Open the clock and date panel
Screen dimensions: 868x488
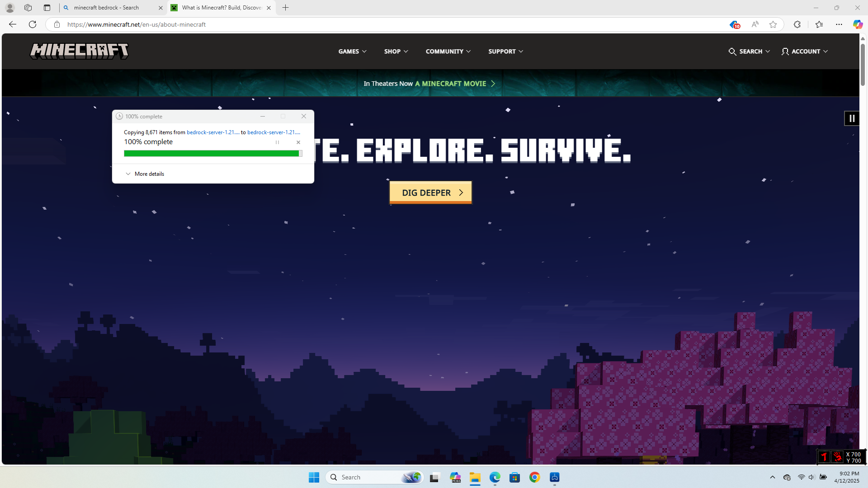click(847, 477)
